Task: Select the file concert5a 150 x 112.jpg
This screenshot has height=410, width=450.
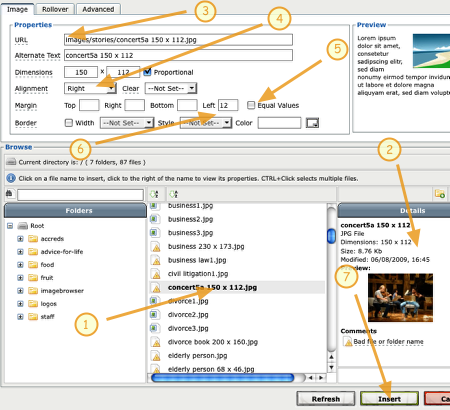Action: [x=212, y=287]
